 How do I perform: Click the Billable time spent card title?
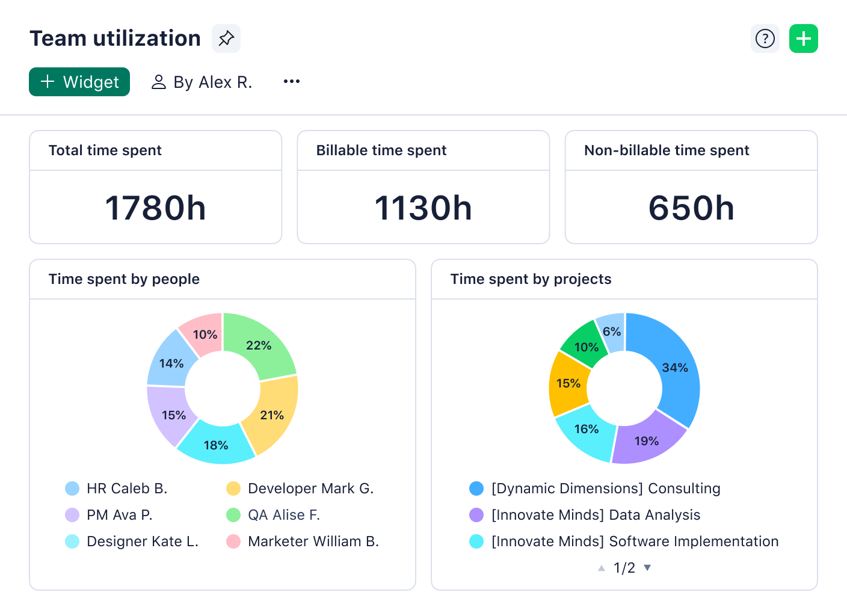pos(382,150)
